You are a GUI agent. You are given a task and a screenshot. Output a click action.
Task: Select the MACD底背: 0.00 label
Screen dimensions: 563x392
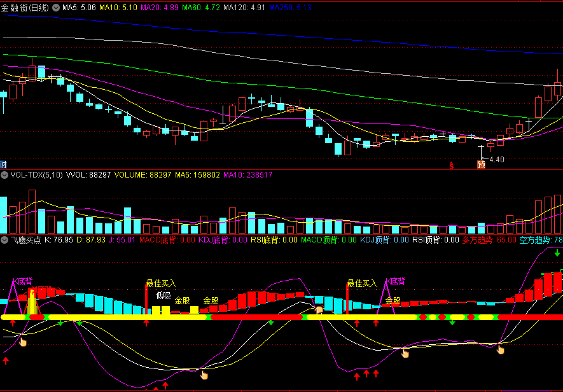[167, 240]
